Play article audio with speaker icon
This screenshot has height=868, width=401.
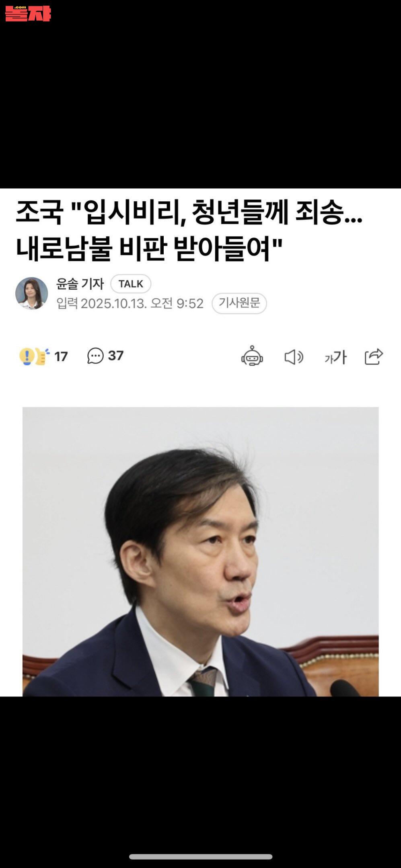[x=294, y=357]
